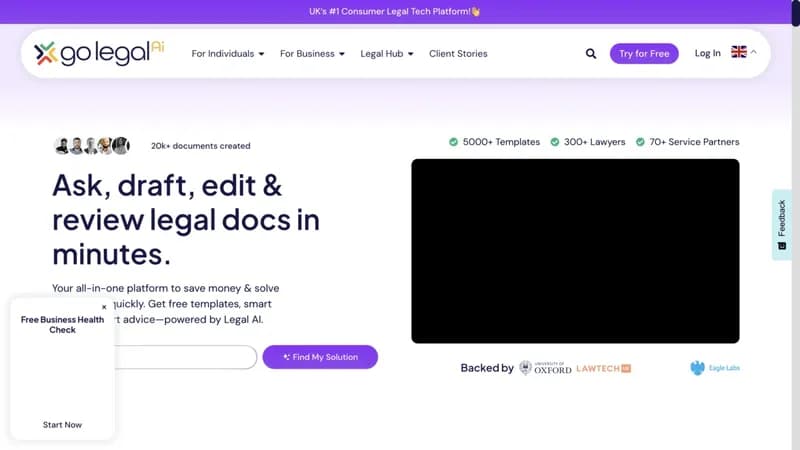The height and width of the screenshot is (450, 800).
Task: Play the black promo video
Action: (x=575, y=251)
